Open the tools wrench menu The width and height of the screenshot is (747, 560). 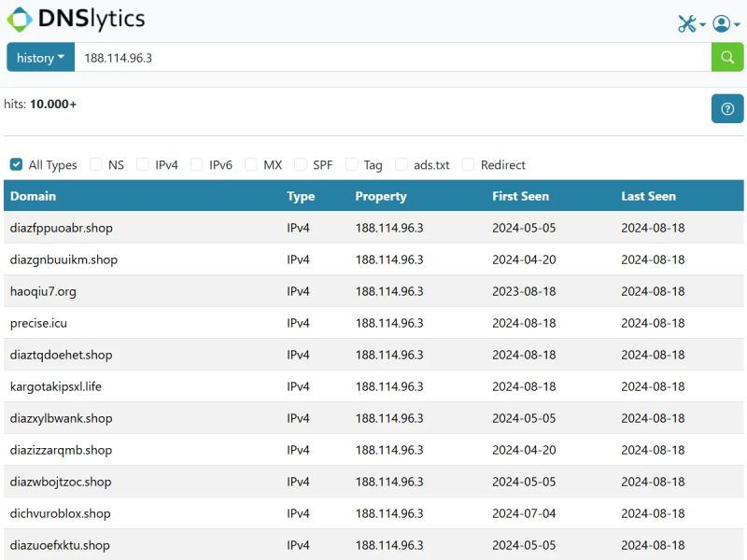(x=691, y=23)
